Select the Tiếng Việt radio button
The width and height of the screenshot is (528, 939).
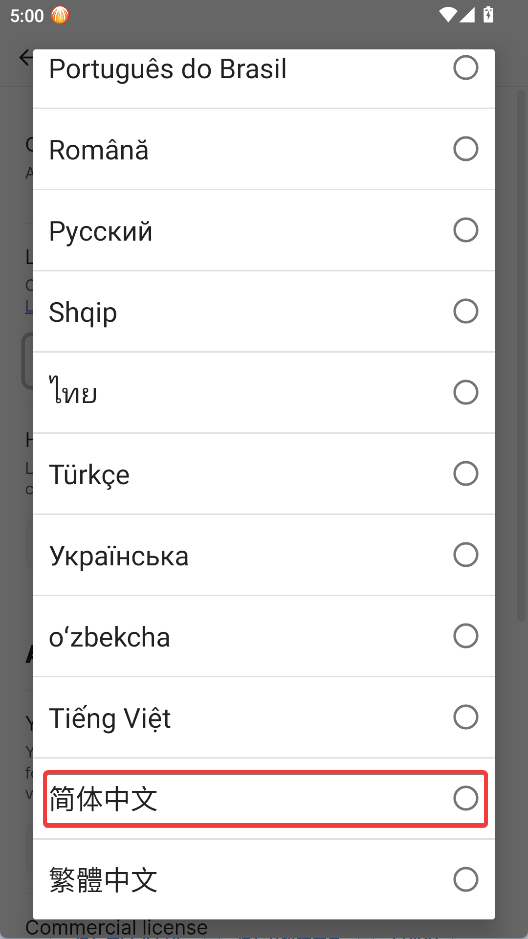pos(465,717)
